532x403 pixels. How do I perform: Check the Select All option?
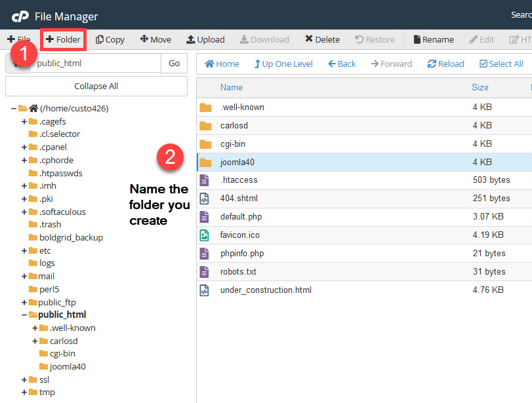[x=501, y=64]
